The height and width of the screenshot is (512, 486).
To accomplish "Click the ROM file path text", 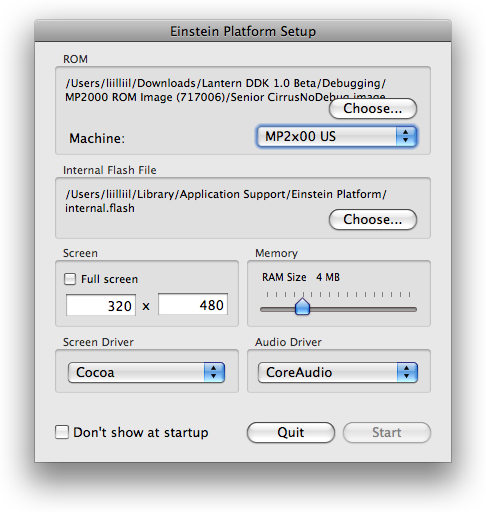I will click(x=226, y=90).
